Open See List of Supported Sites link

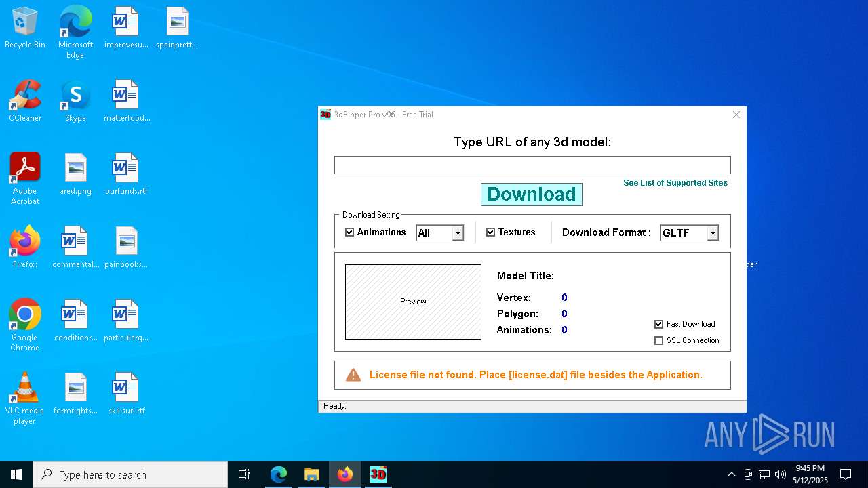675,183
